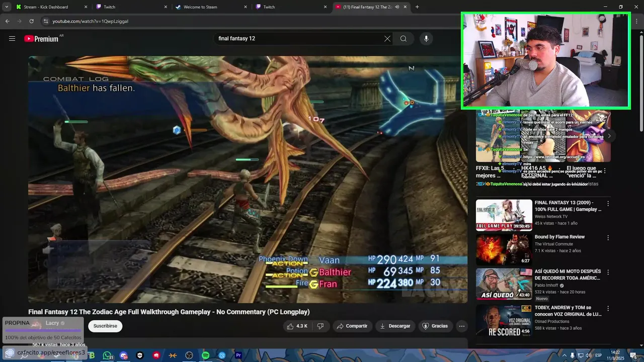
Task: Open Bound by Flame Review thumbnail
Action: tap(504, 249)
